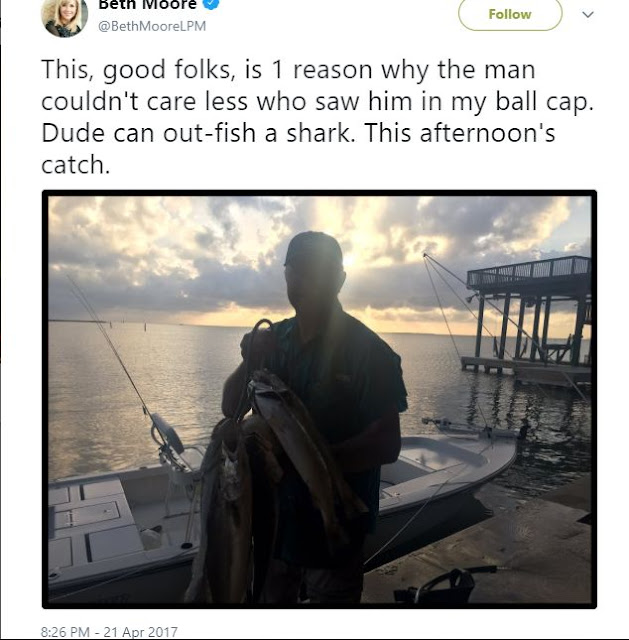Open the Beth Moore display name
Viewport: 629px width, 640px height.
(x=147, y=4)
